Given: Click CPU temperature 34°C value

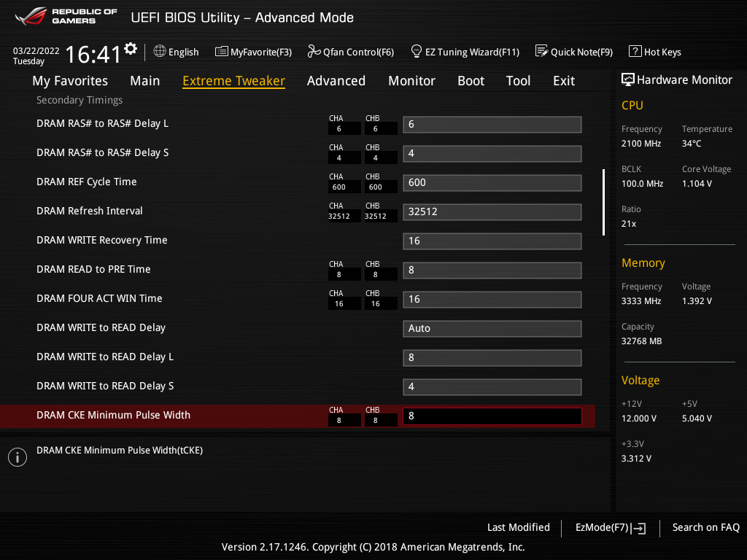Looking at the screenshot, I should click(x=692, y=144).
